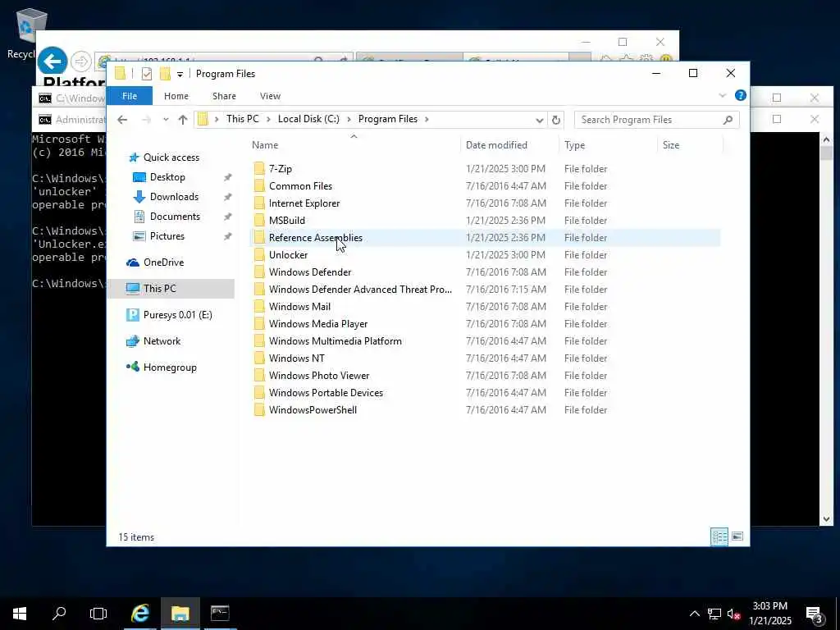Open the address bar history dropdown
This screenshot has width=840, height=630.
(540, 120)
